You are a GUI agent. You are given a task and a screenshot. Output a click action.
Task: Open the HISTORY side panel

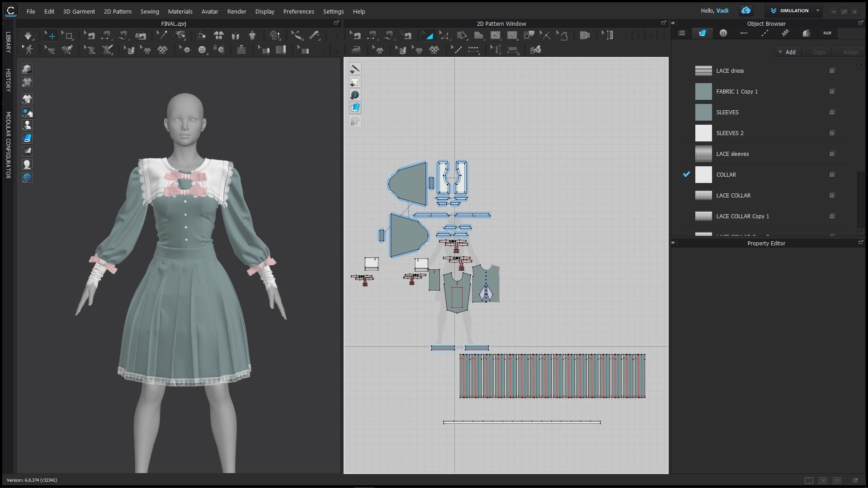point(8,80)
